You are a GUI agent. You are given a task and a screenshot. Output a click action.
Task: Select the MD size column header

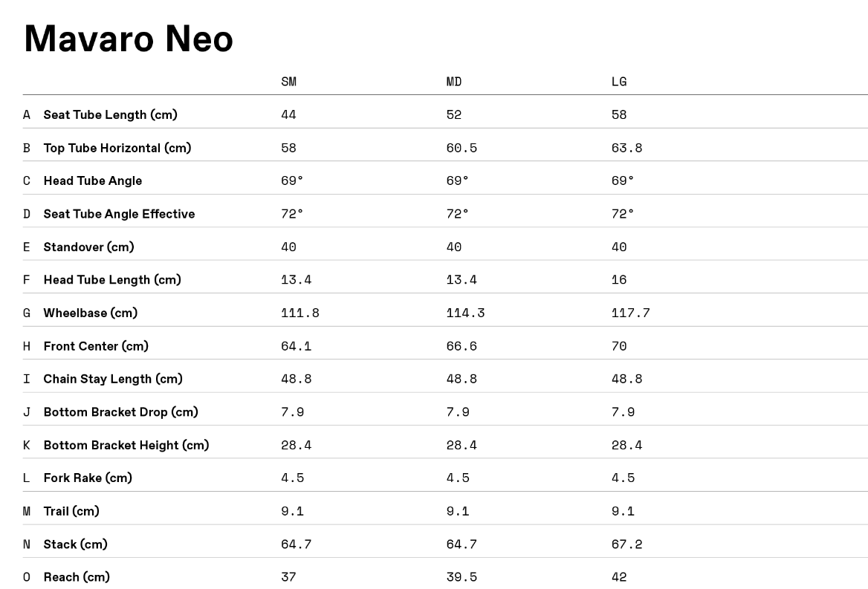pyautogui.click(x=454, y=82)
